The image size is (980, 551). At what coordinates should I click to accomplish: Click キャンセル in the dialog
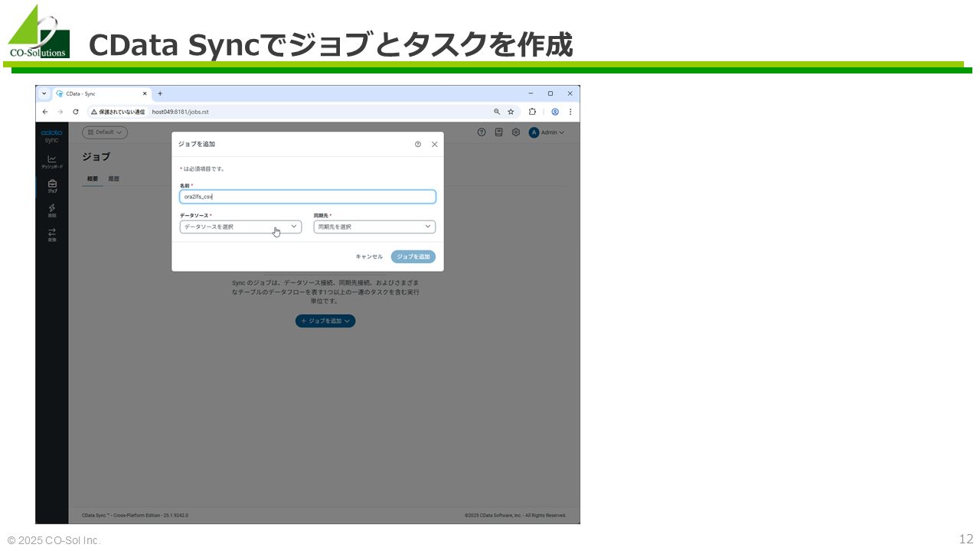pos(369,256)
